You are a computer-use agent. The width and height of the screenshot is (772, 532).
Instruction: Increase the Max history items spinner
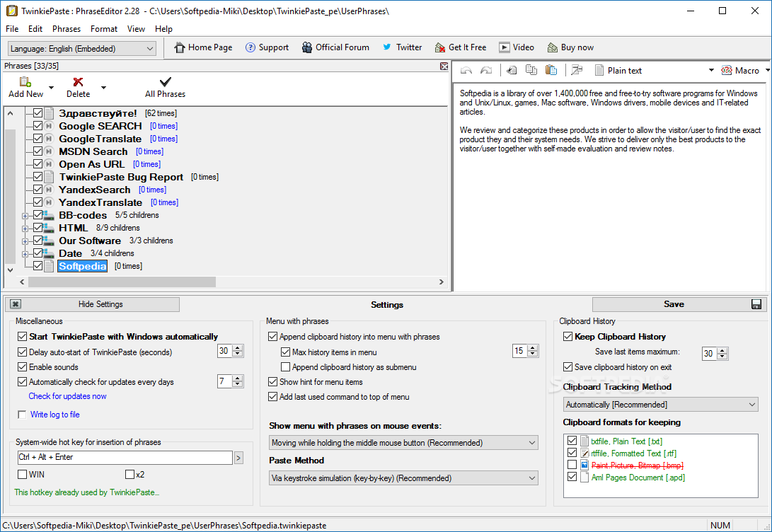click(533, 347)
